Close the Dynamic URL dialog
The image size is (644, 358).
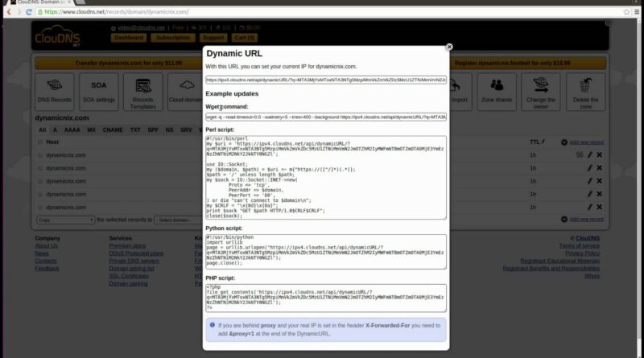[x=449, y=47]
